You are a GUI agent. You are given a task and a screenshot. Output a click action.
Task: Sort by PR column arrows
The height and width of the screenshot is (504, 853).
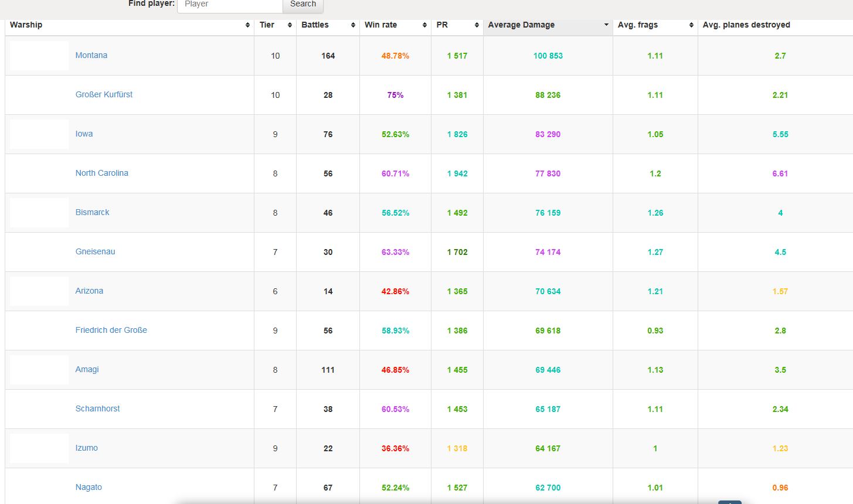(477, 25)
